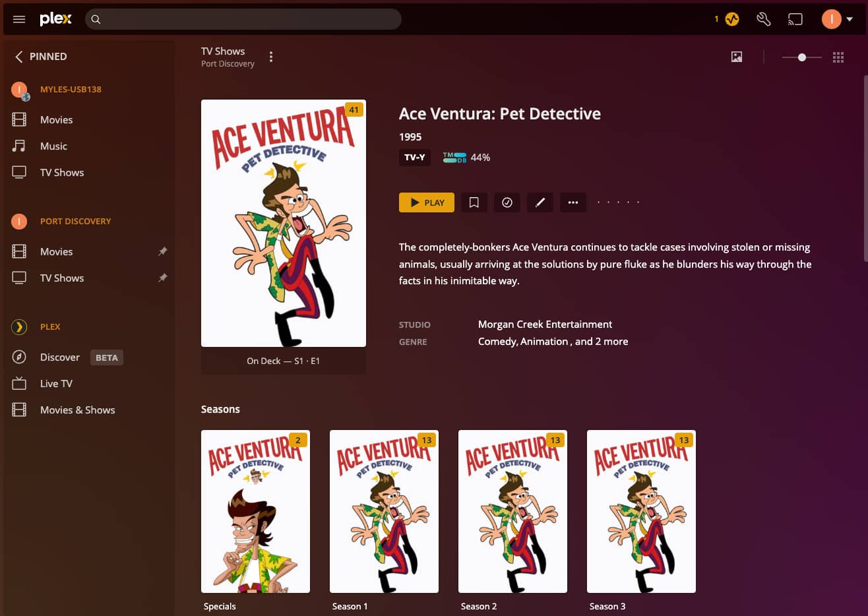The image size is (868, 616).
Task: Set the star rating dots
Action: click(x=618, y=202)
